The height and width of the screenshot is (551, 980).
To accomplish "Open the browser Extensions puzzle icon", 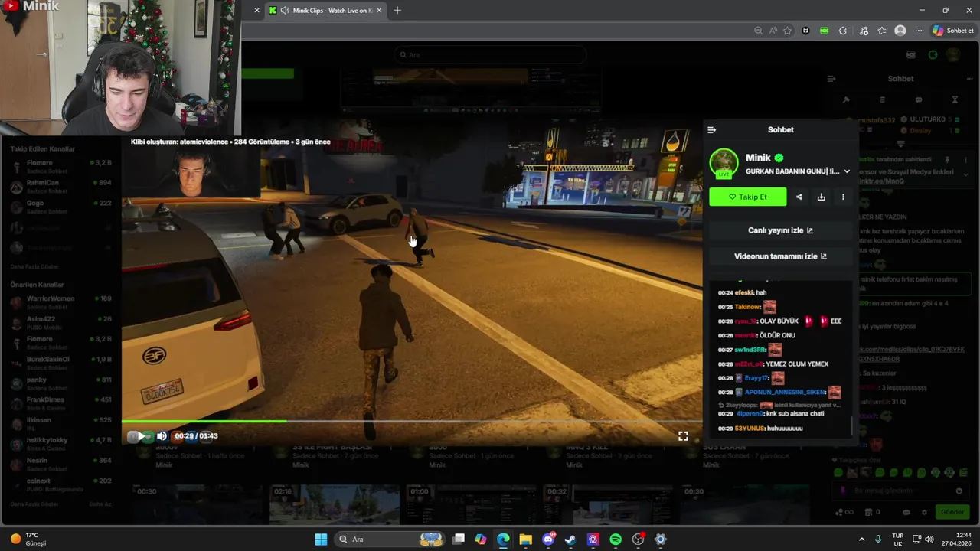I will point(843,31).
